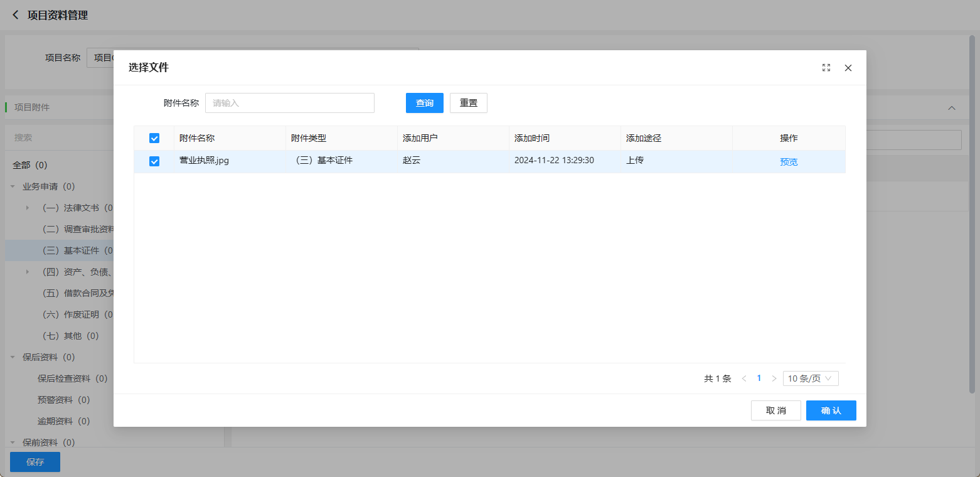Collapse the 项目附件 panel chevron
980x477 pixels.
(952, 108)
